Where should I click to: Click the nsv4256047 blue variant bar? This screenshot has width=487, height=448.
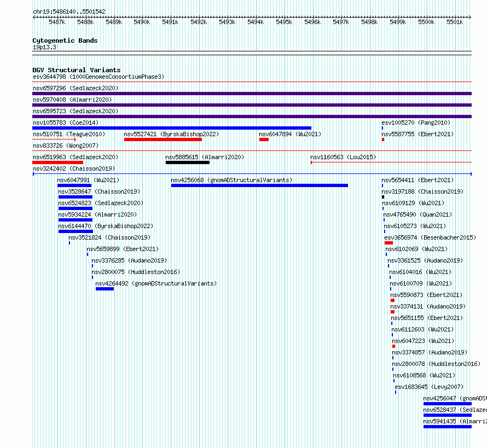448,404
